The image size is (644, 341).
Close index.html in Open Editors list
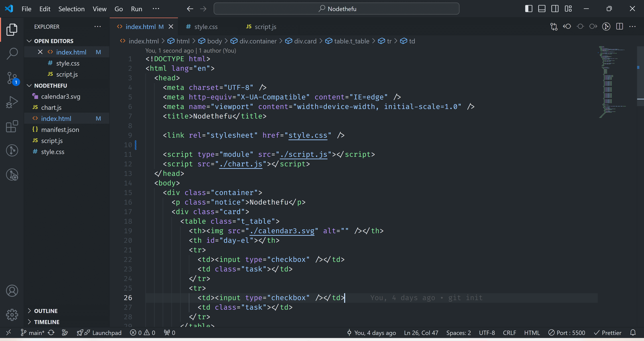[x=40, y=52]
